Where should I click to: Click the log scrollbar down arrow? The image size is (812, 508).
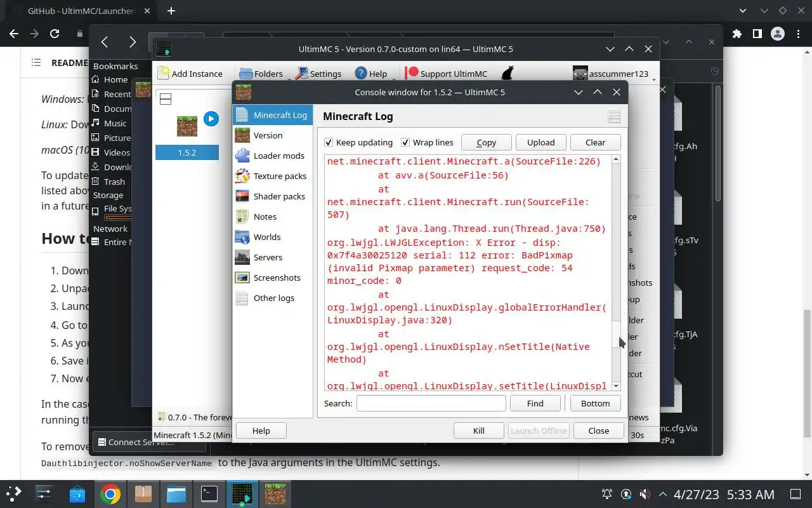[616, 387]
